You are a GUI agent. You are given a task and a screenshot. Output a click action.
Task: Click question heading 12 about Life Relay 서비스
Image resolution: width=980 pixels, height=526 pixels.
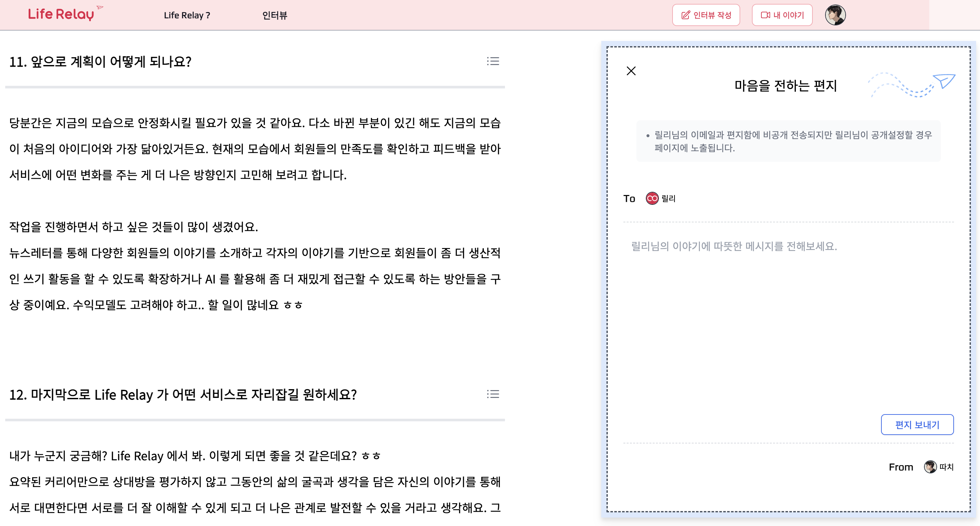183,395
